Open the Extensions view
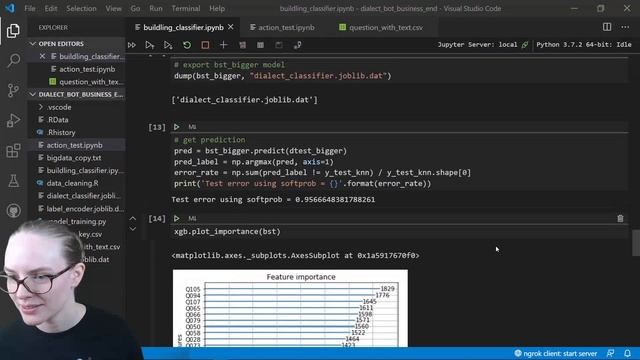The height and width of the screenshot is (360, 640). point(13,151)
